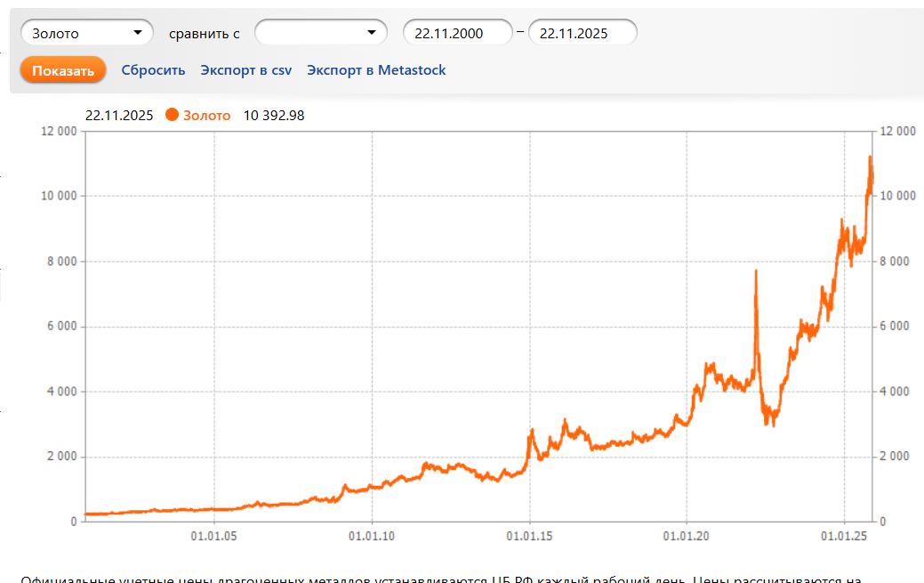Click the right axis 6 000 label
The image size is (924, 583).
coord(895,327)
